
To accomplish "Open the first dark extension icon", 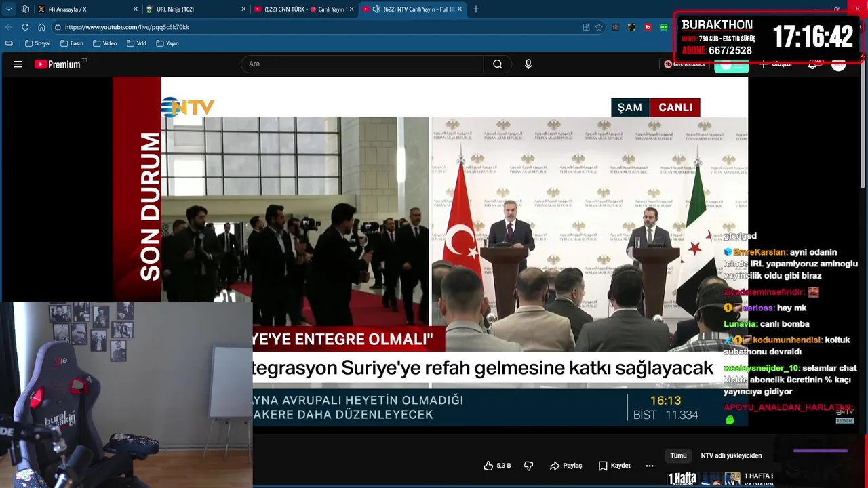I will point(615,27).
